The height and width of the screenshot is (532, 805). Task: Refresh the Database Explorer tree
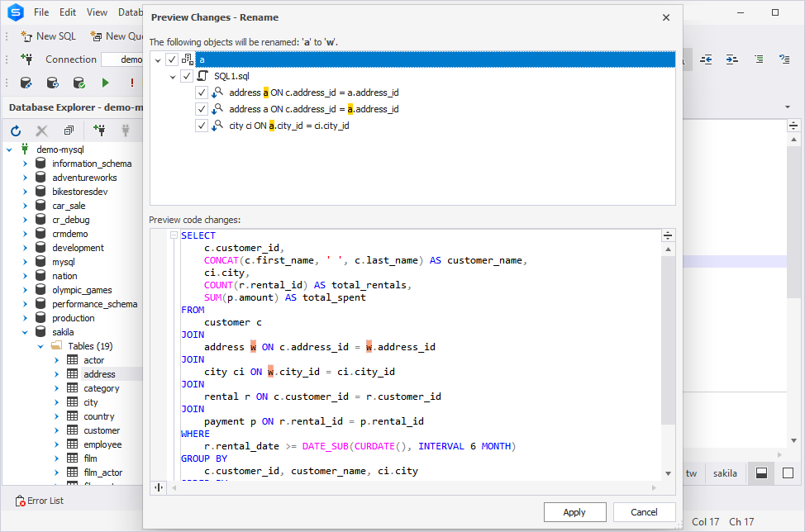16,131
